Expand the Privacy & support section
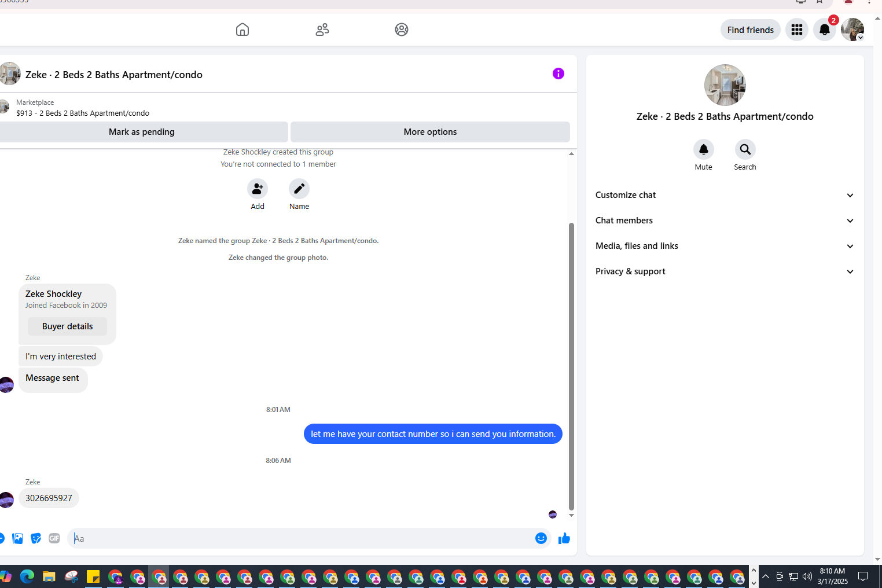Image resolution: width=882 pixels, height=588 pixels. coord(725,271)
